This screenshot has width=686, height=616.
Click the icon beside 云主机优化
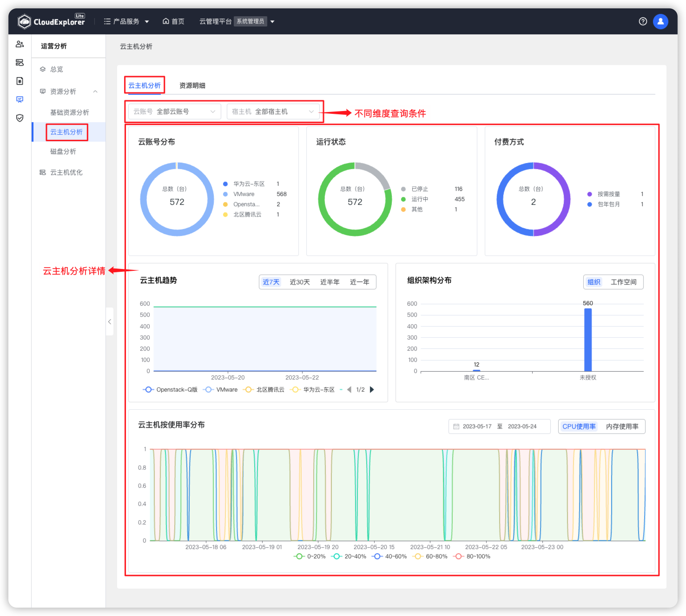pyautogui.click(x=43, y=172)
